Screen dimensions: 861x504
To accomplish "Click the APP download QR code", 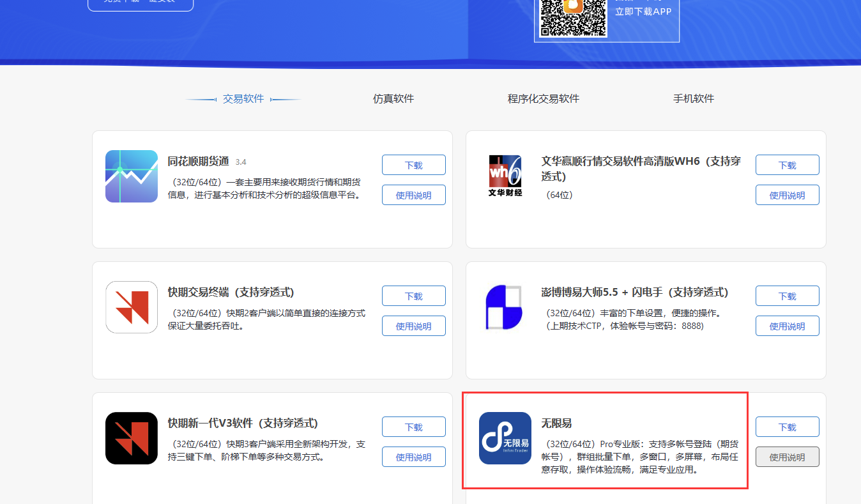I will [573, 18].
